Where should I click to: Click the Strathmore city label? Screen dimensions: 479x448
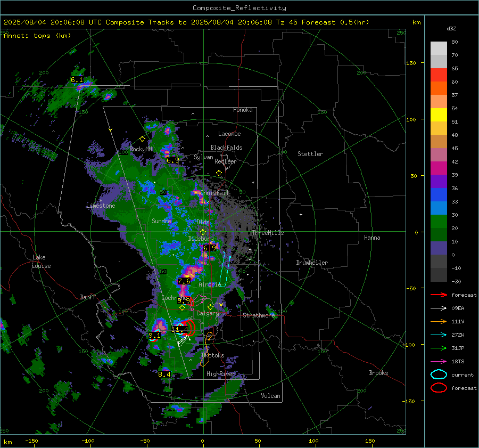259,315
